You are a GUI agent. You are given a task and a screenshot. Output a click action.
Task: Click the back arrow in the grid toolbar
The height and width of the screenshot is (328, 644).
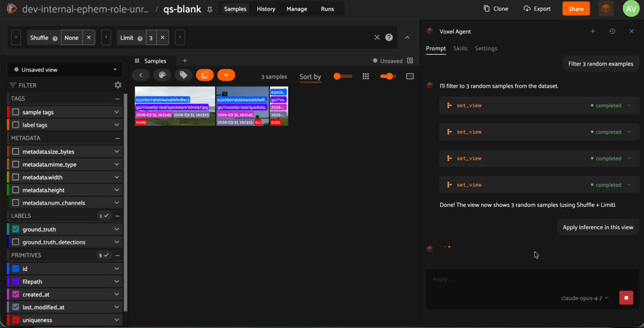[141, 76]
